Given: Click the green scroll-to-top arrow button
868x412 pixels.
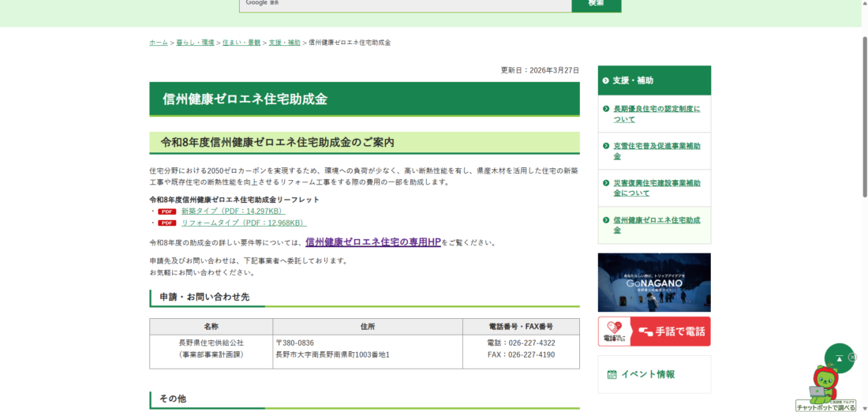Looking at the screenshot, I should pyautogui.click(x=839, y=358).
